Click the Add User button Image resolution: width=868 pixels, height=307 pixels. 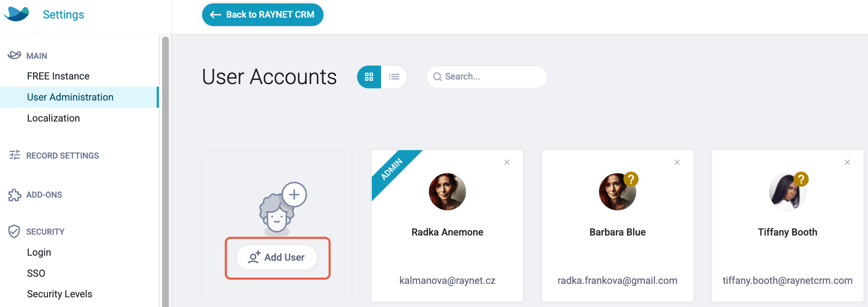pos(277,257)
